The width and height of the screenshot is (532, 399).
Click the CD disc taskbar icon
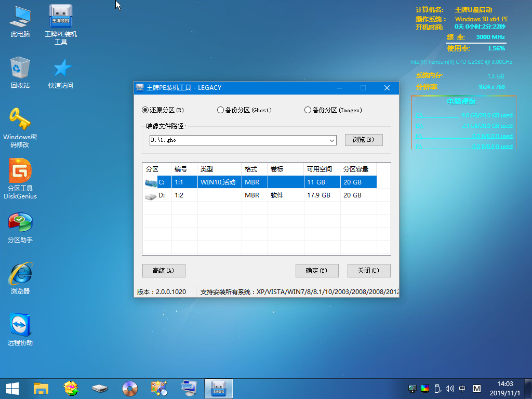pyautogui.click(x=129, y=389)
